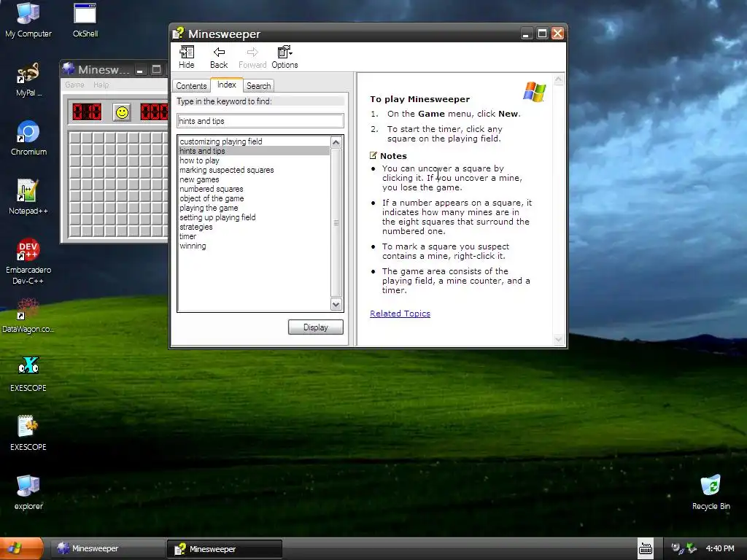Image resolution: width=747 pixels, height=560 pixels.
Task: Open My Computer desktop icon
Action: click(28, 20)
